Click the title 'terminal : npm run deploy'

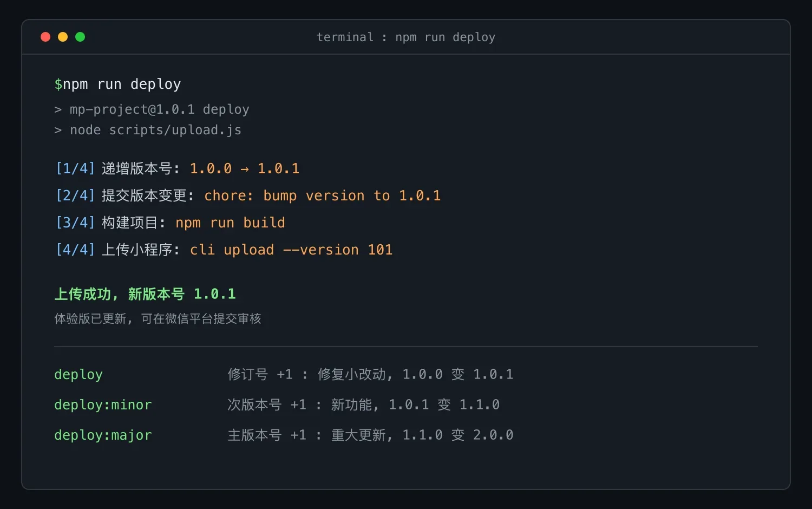[406, 37]
